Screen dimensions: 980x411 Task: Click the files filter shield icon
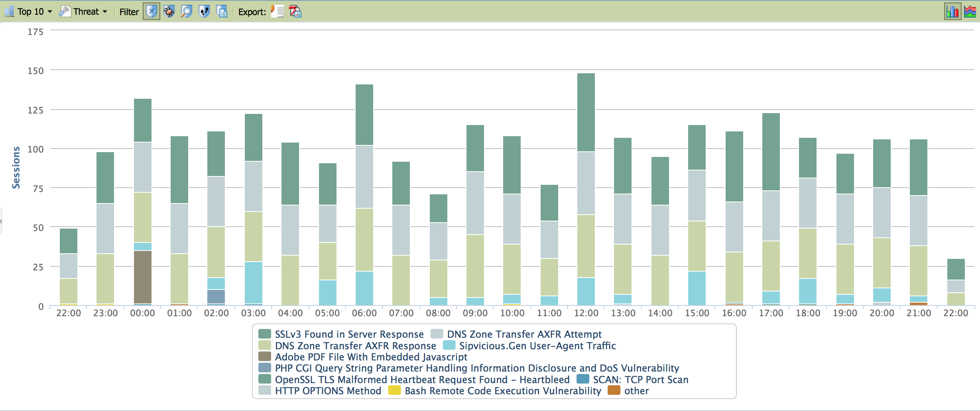222,12
